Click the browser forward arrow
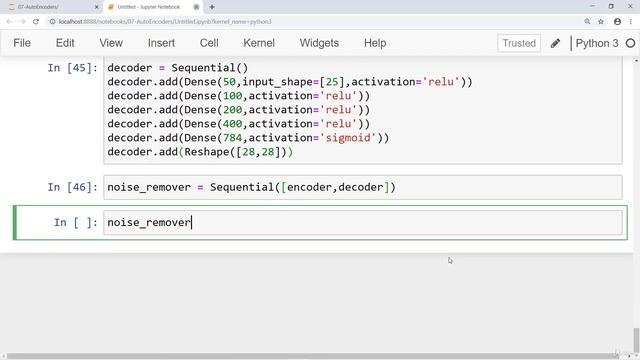The width and height of the screenshot is (640, 360). pyautogui.click(x=22, y=22)
